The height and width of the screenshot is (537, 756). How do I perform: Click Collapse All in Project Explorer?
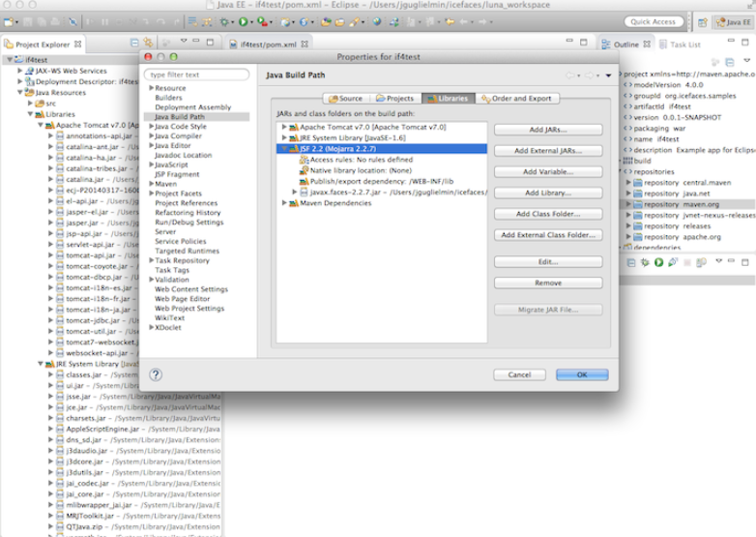point(135,43)
